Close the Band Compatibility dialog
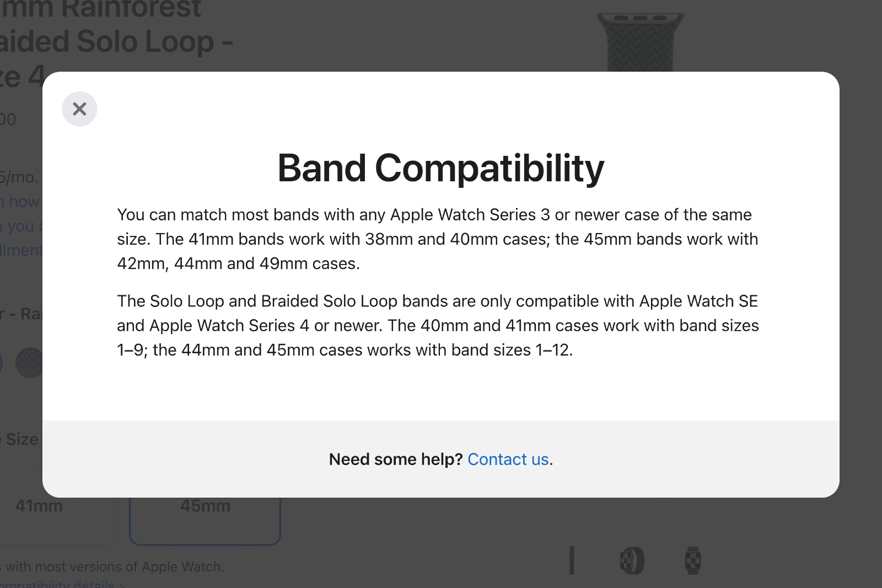Image resolution: width=882 pixels, height=588 pixels. click(x=79, y=109)
